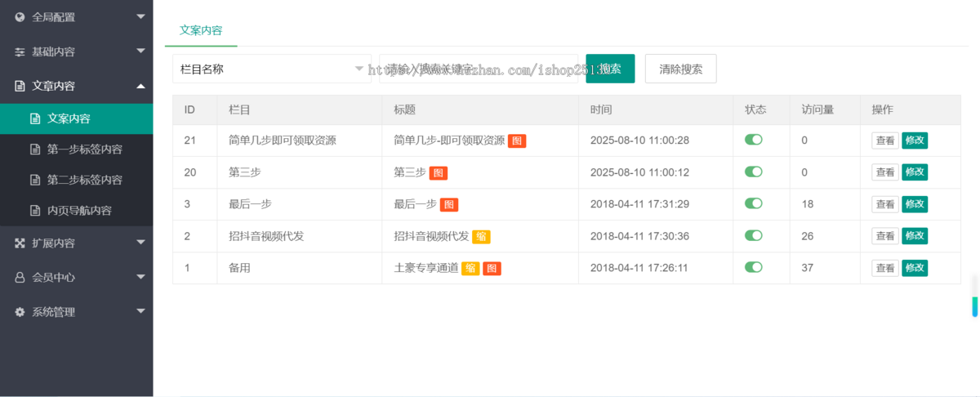Click the file icon beside 文案内容

point(35,118)
